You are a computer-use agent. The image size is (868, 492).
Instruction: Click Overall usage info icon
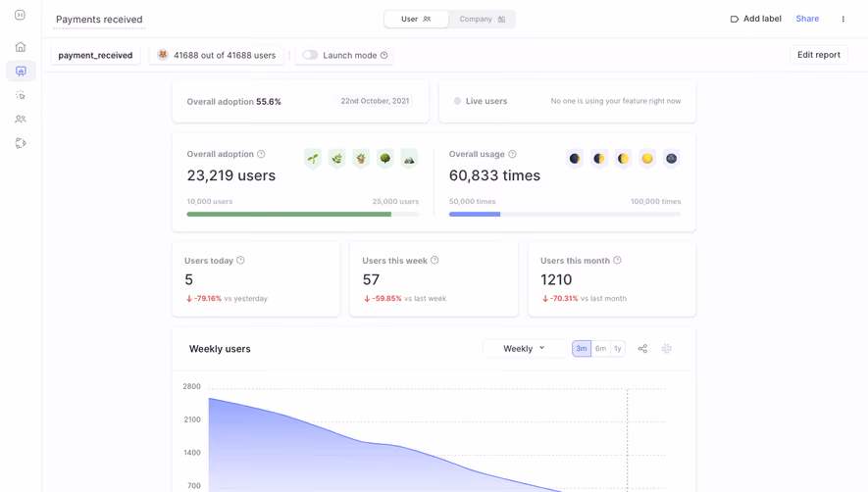pyautogui.click(x=513, y=154)
